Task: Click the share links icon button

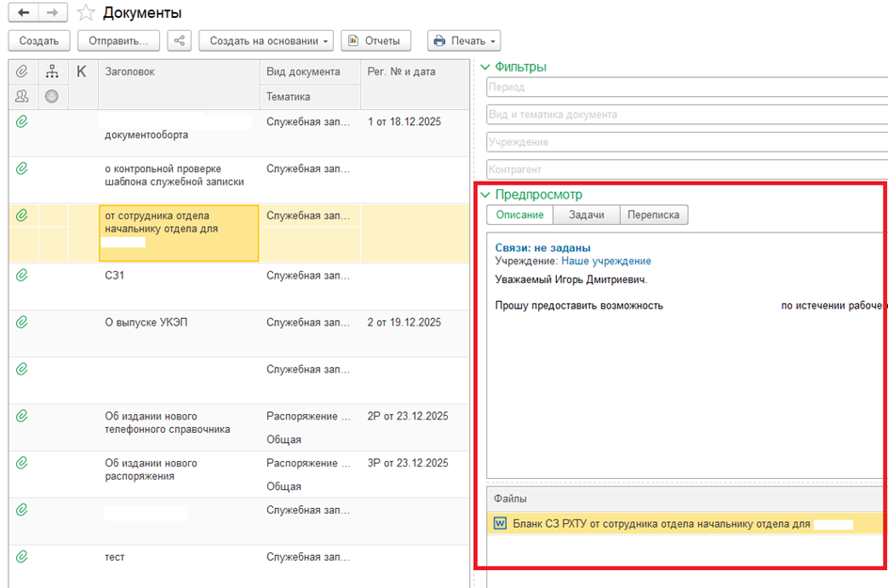Action: pyautogui.click(x=179, y=40)
